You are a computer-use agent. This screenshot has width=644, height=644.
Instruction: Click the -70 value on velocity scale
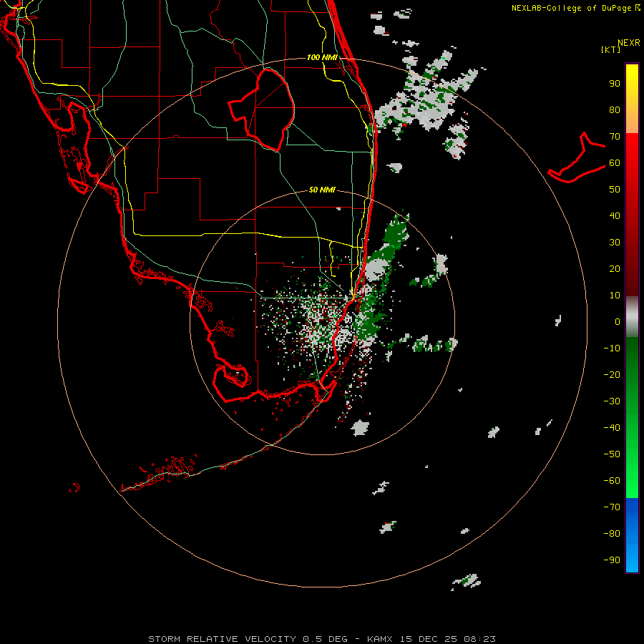612,507
